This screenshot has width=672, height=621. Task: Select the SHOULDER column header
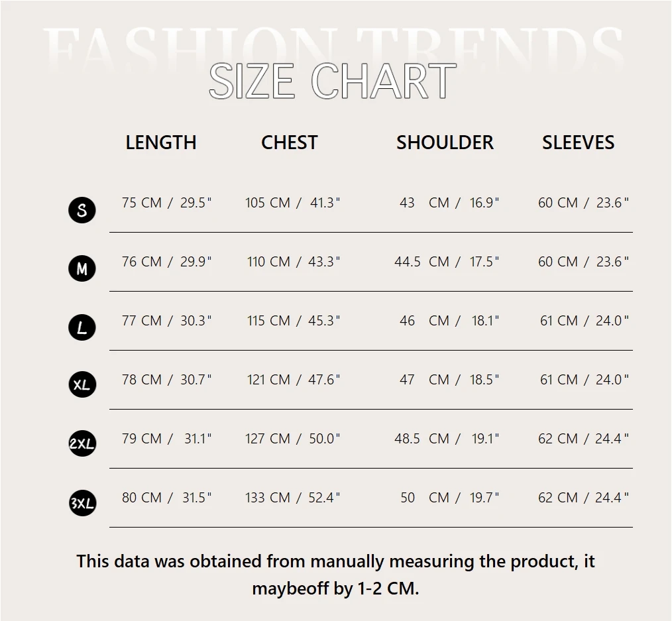[x=445, y=142]
